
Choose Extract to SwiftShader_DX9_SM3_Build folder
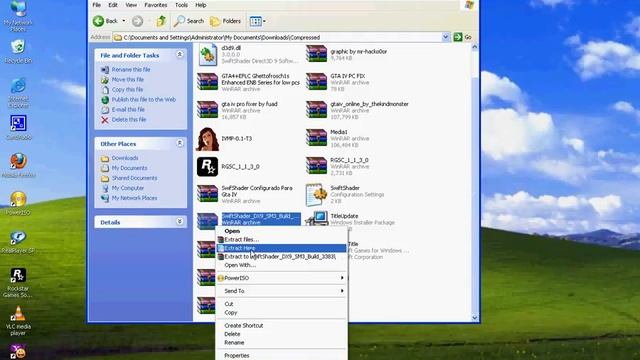[281, 257]
